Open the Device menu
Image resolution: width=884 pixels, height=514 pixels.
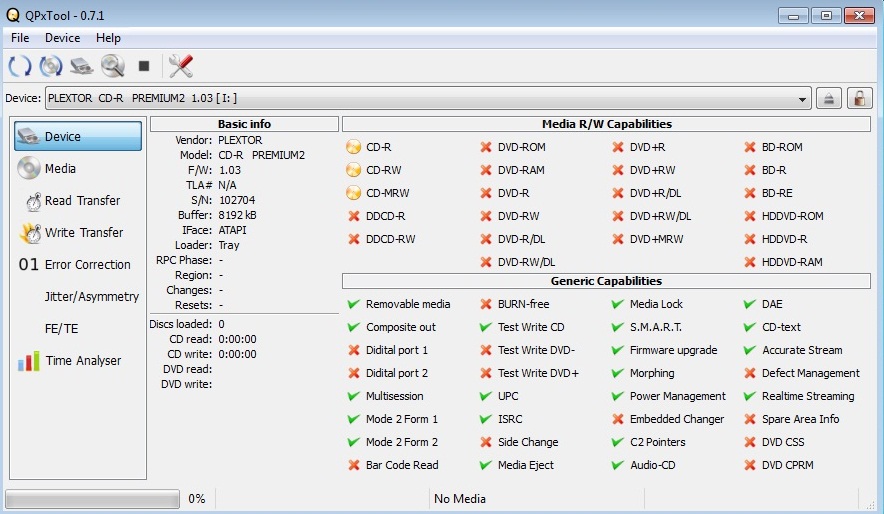pos(63,38)
